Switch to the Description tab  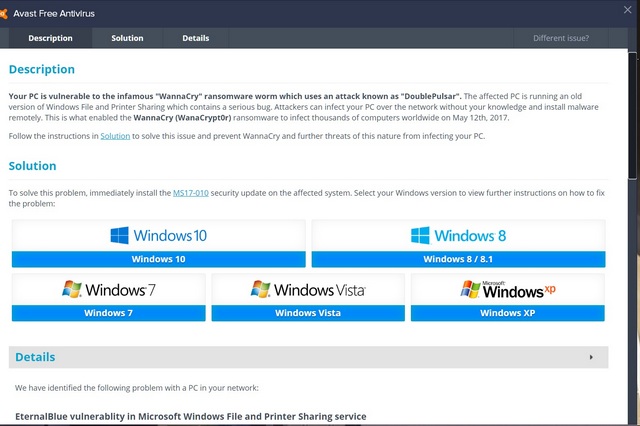(50, 38)
